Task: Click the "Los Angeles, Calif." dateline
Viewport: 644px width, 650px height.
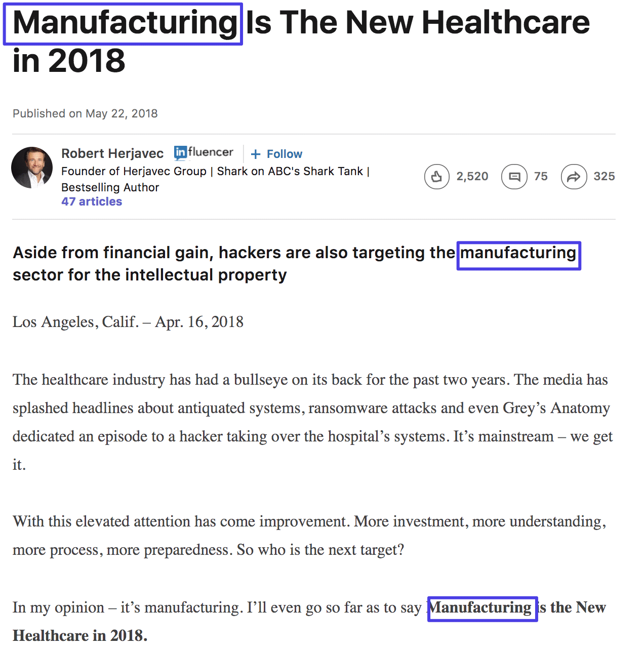Action: [75, 322]
